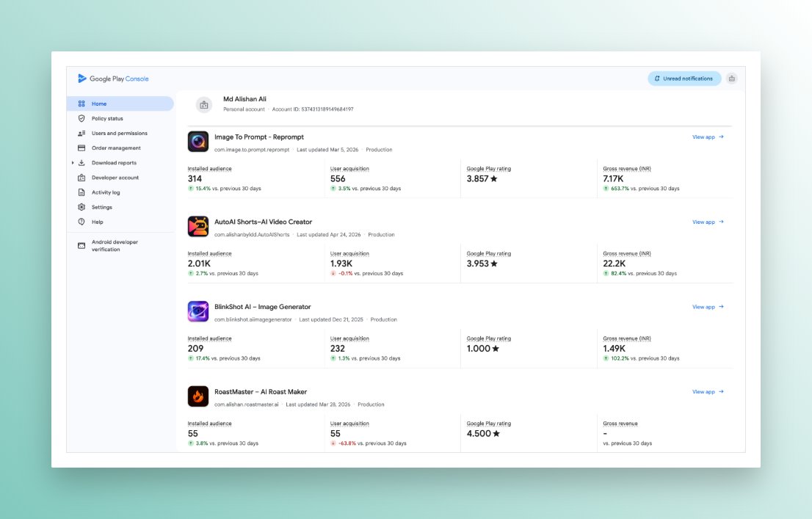812x519 pixels.
Task: Click the Image To Prompt - Reprompt title
Action: (x=259, y=137)
